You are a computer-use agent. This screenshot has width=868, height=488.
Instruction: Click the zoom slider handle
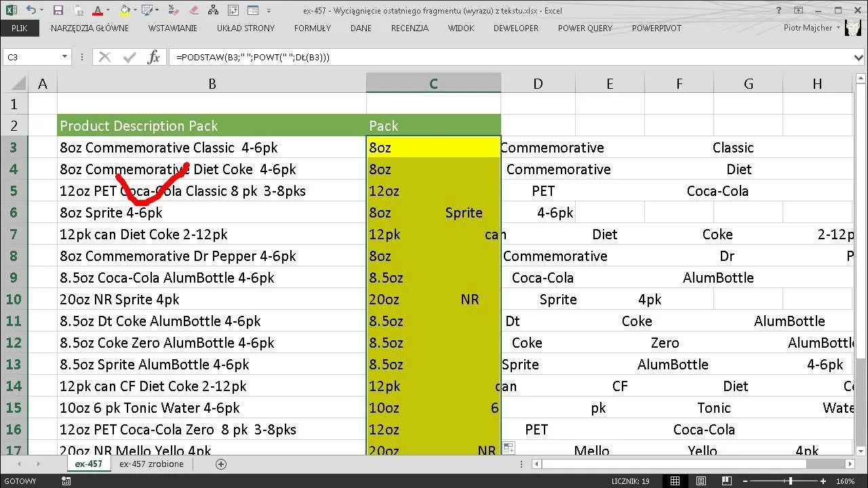click(x=791, y=481)
